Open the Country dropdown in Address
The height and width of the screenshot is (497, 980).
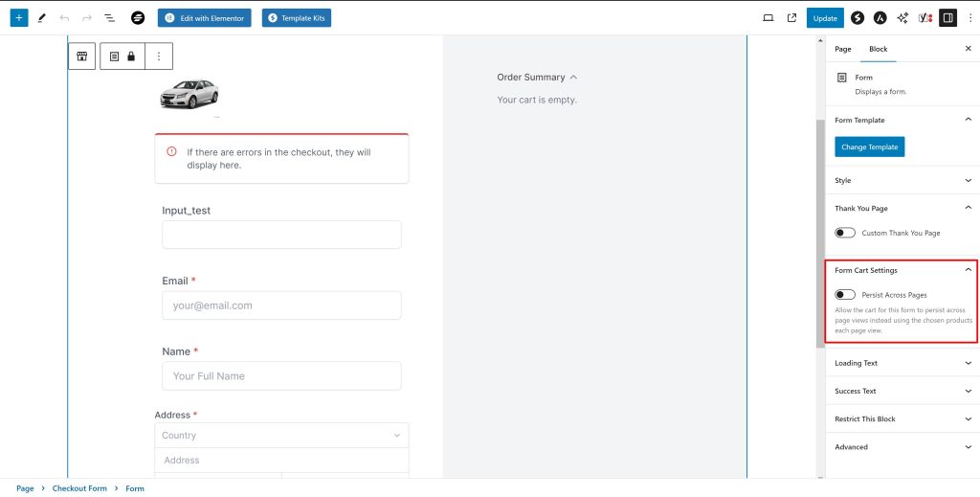pos(281,435)
